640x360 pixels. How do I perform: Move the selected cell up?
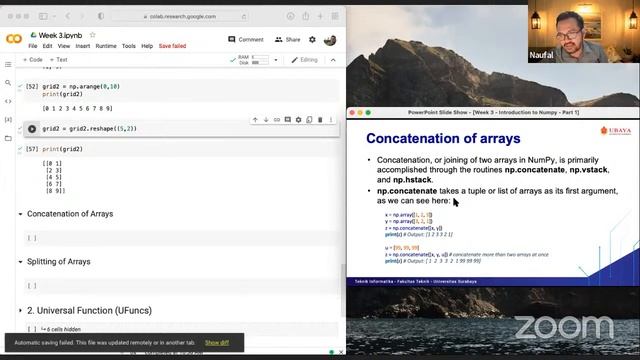pyautogui.click(x=255, y=120)
